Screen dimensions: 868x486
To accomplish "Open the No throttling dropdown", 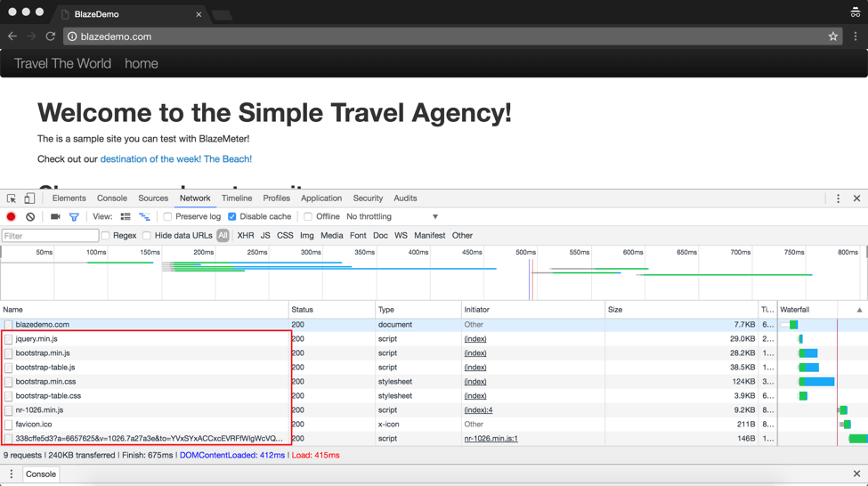I will (392, 216).
